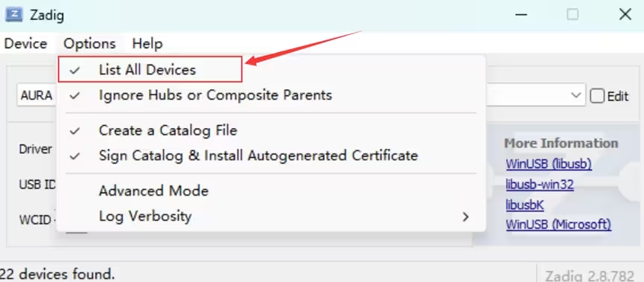Viewport: 644px width, 282px height.
Task: Open the Help menu
Action: pyautogui.click(x=147, y=43)
